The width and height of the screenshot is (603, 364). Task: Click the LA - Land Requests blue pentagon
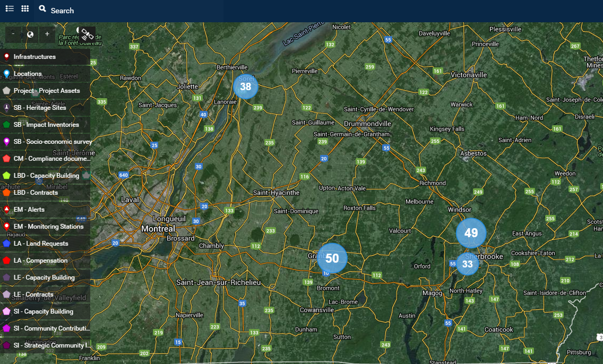pos(6,244)
